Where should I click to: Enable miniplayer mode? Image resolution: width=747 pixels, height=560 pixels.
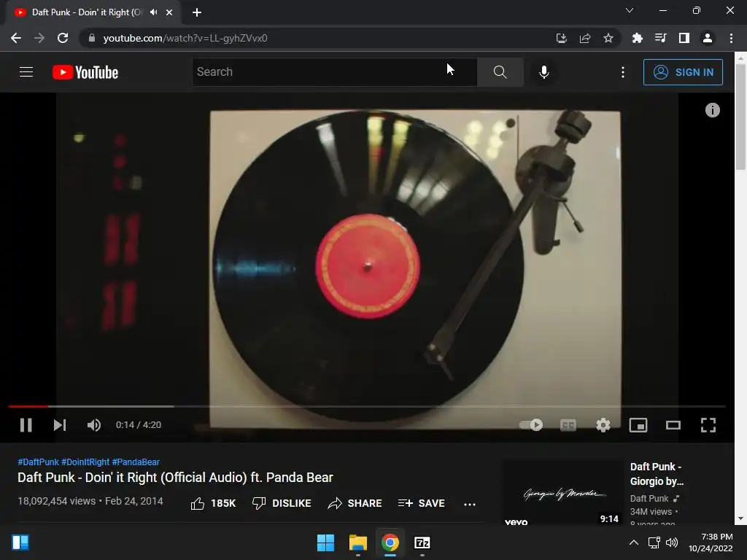[x=638, y=425]
